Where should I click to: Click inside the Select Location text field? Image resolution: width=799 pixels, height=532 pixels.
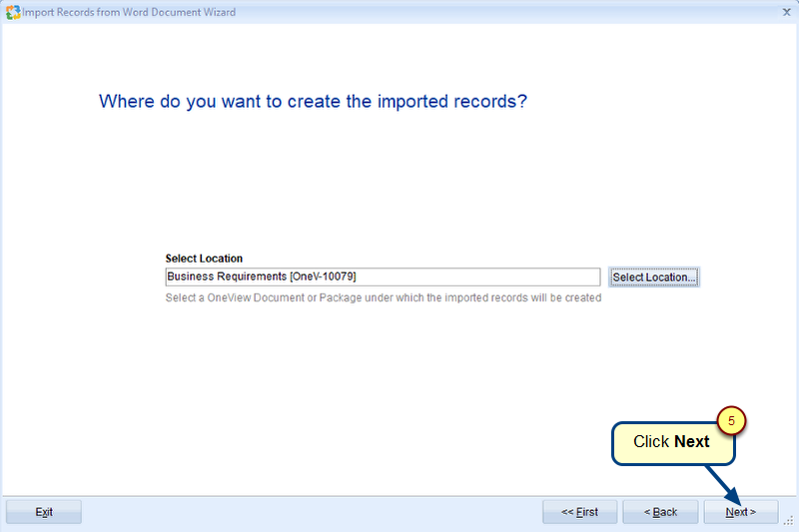click(x=383, y=276)
